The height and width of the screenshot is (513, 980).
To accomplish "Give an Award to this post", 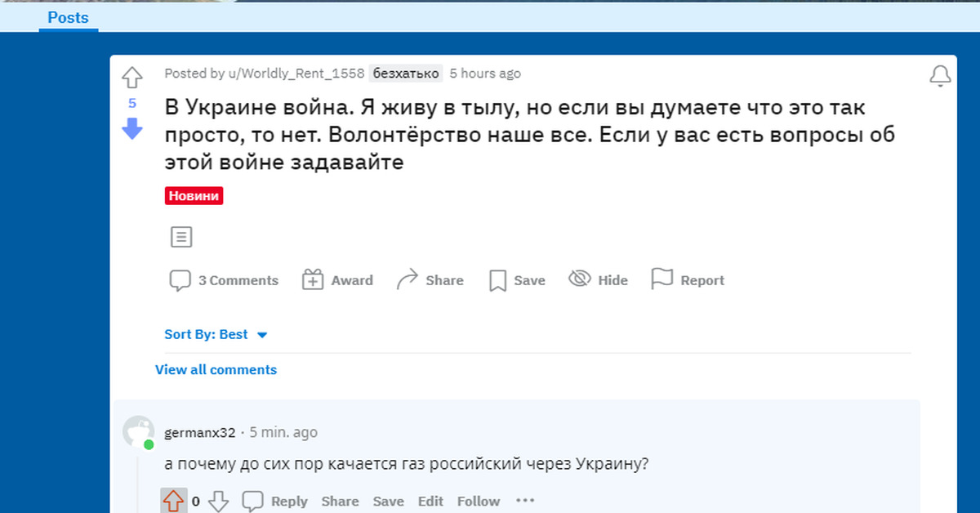I will 337,280.
